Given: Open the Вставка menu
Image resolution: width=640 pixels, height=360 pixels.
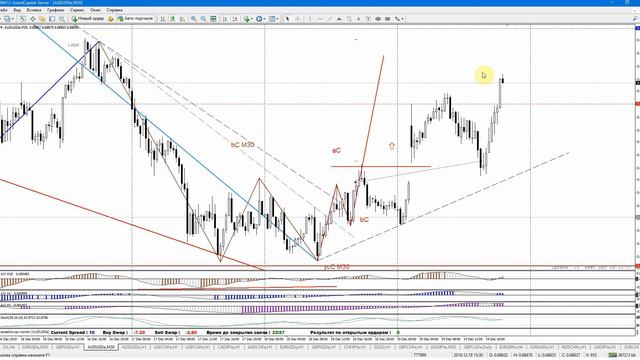Looking at the screenshot, I should [x=33, y=10].
